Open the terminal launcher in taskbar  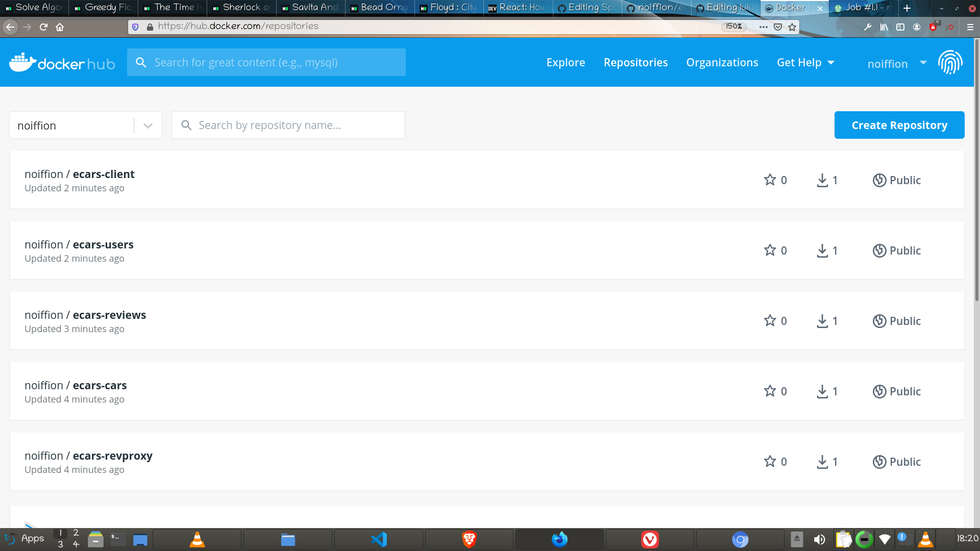118,539
